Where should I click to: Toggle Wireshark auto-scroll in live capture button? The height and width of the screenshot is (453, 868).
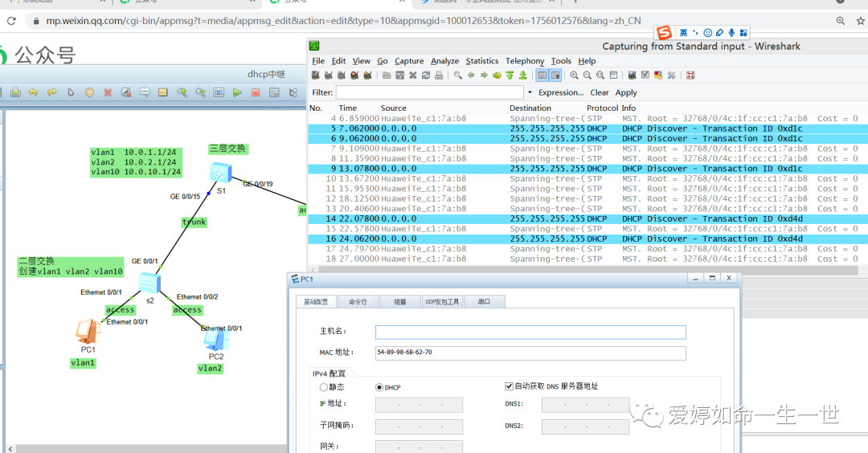tap(555, 75)
